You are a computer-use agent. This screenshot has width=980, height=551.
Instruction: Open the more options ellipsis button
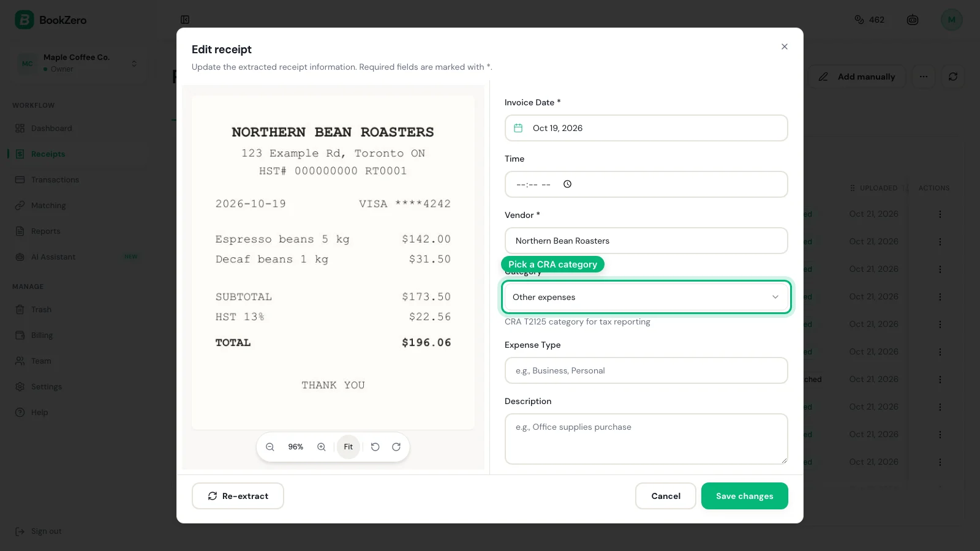(x=924, y=77)
